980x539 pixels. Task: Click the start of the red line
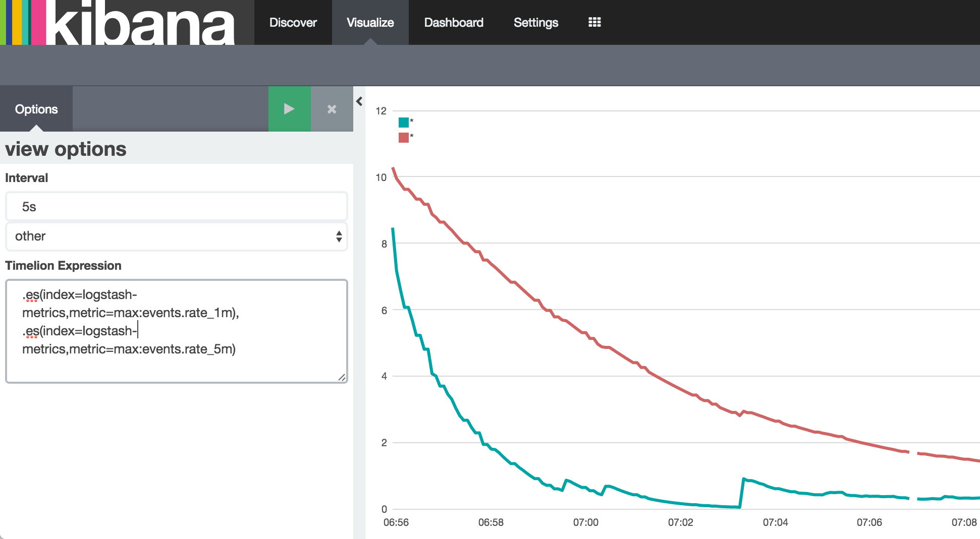pos(394,169)
